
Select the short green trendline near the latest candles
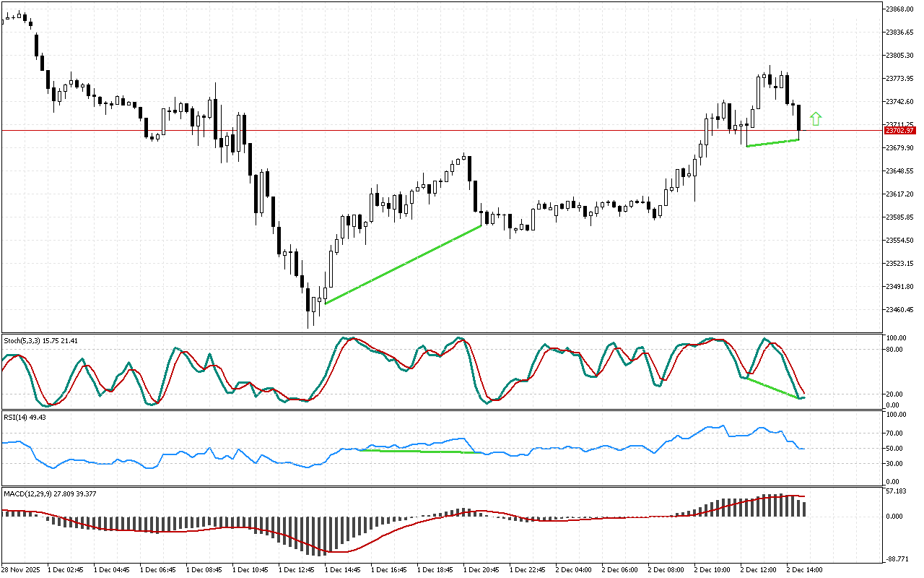pos(772,143)
